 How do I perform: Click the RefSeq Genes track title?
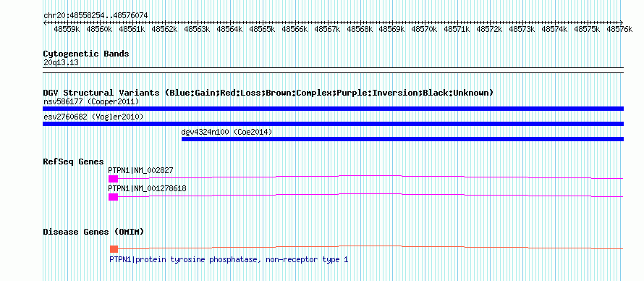click(74, 162)
